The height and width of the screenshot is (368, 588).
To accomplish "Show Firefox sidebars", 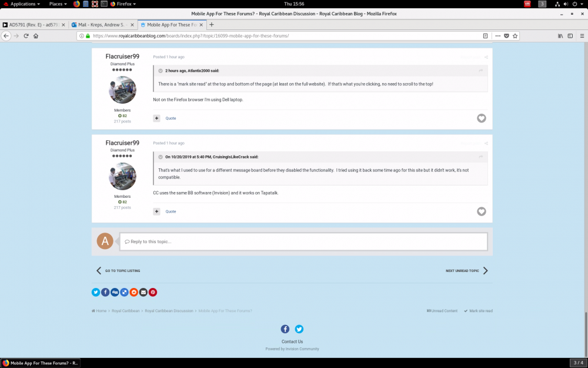I will click(x=570, y=36).
